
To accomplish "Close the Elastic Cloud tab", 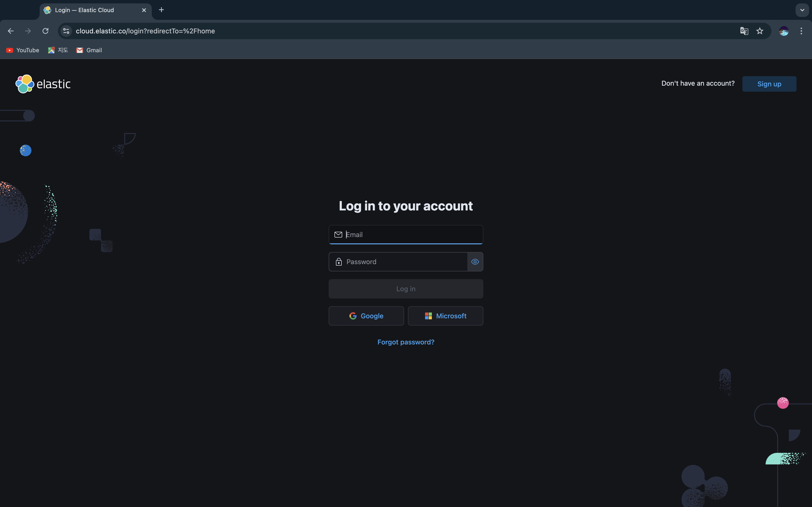I will [x=144, y=10].
